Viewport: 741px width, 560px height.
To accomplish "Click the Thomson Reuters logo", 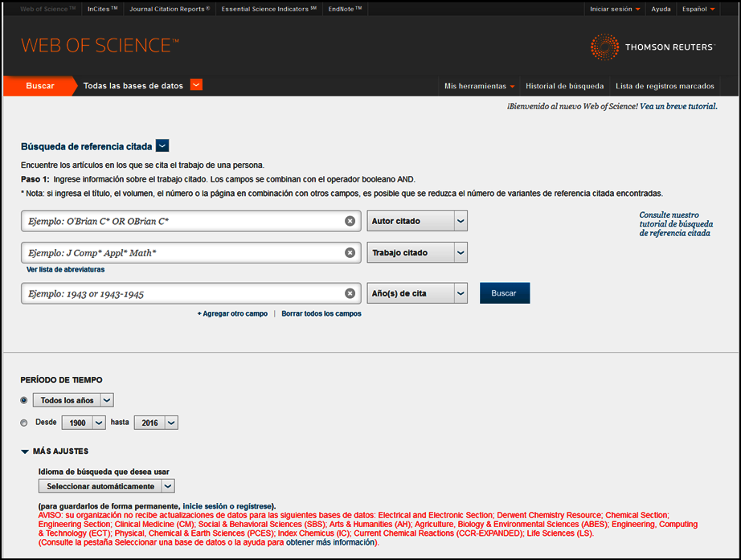I will click(653, 47).
